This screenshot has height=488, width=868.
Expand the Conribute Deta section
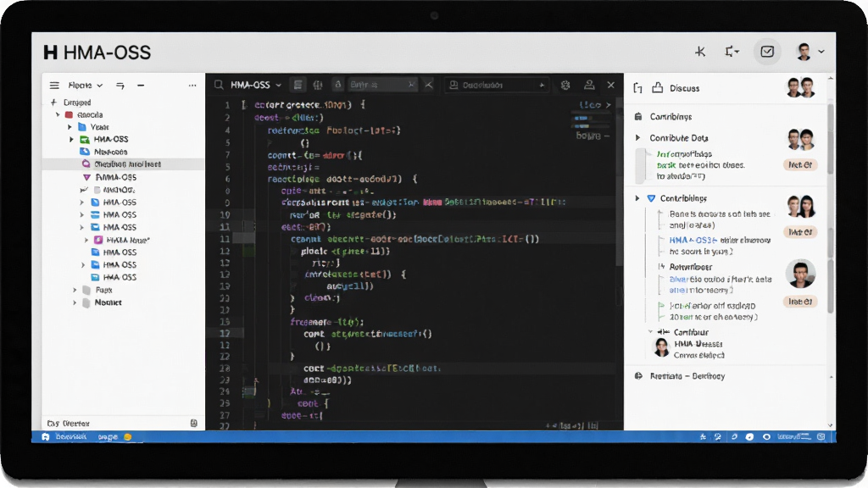tap(637, 138)
